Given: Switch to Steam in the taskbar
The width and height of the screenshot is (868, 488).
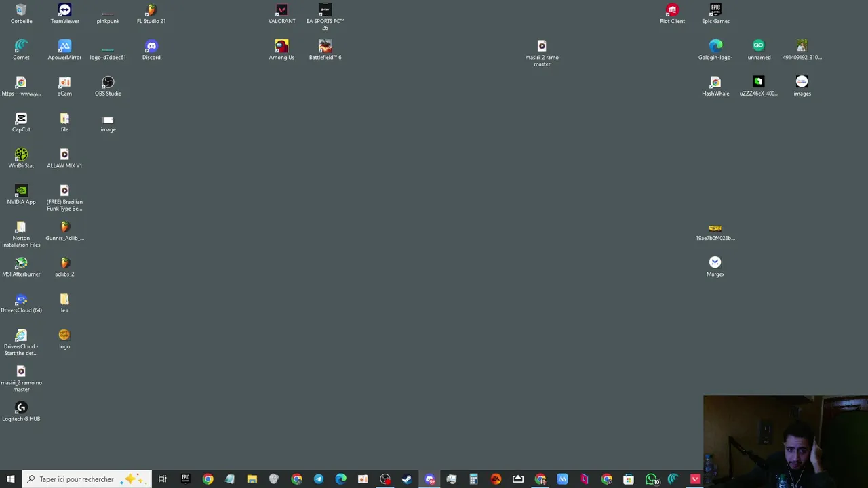Looking at the screenshot, I should coord(407,479).
